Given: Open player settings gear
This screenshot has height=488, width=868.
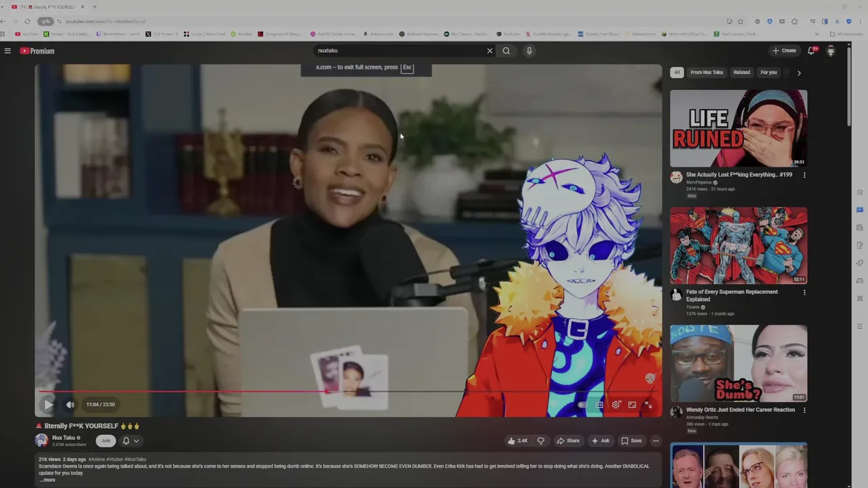Looking at the screenshot, I should click(x=616, y=405).
